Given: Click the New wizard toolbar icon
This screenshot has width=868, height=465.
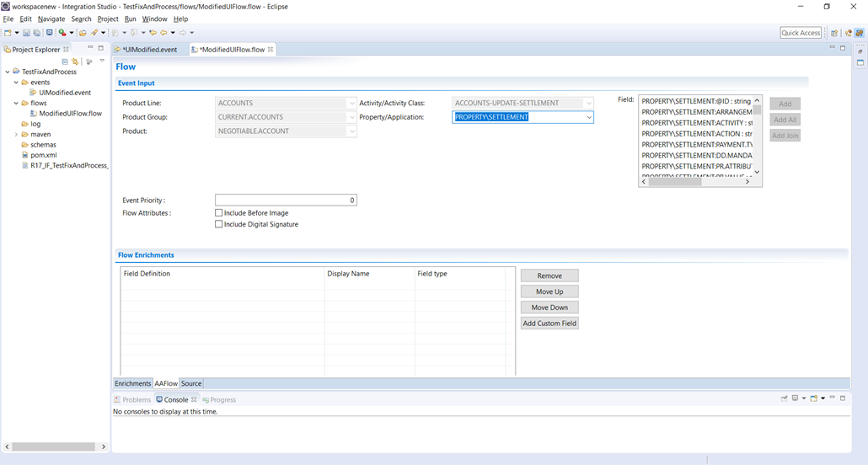Looking at the screenshot, I should 8,33.
